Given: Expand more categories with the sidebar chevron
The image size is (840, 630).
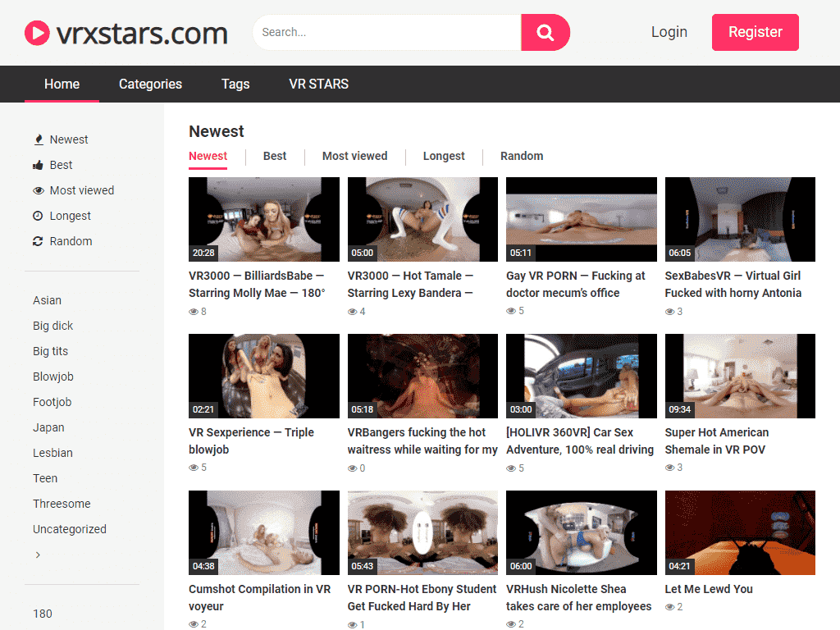Looking at the screenshot, I should [38, 555].
